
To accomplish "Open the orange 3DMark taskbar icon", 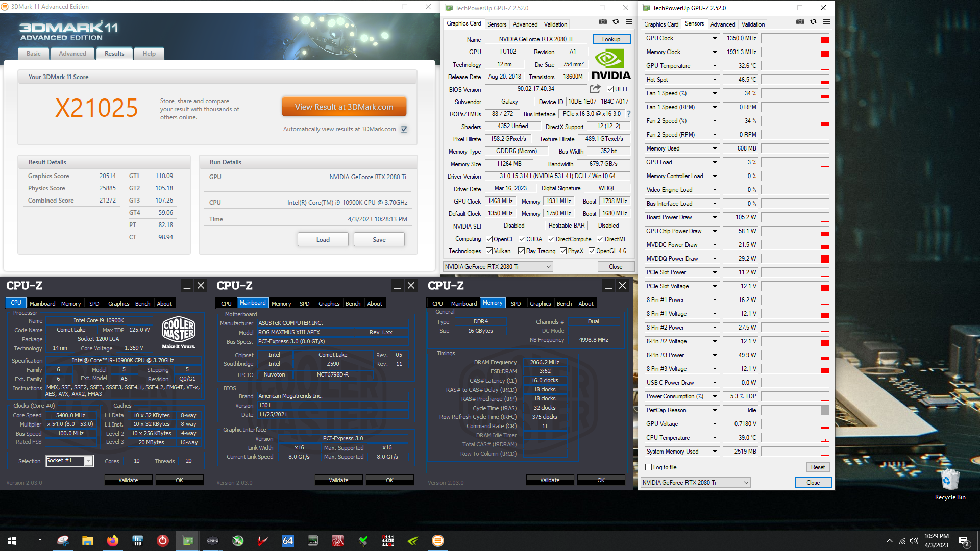I will click(438, 541).
